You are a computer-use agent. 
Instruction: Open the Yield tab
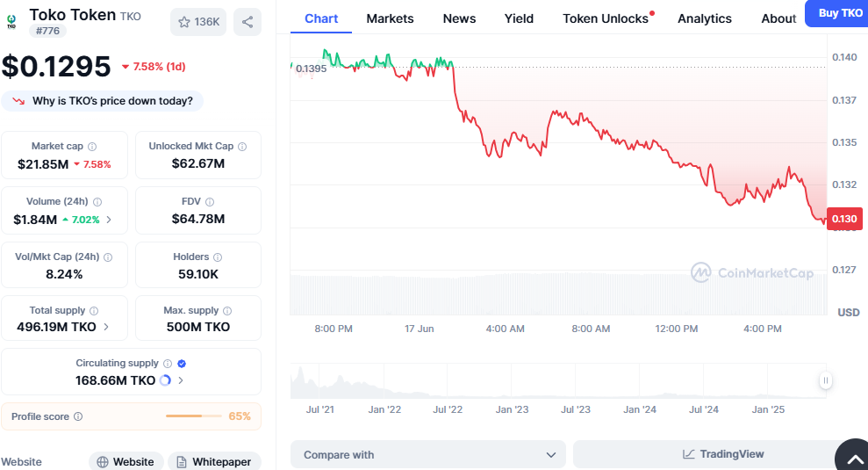(519, 18)
